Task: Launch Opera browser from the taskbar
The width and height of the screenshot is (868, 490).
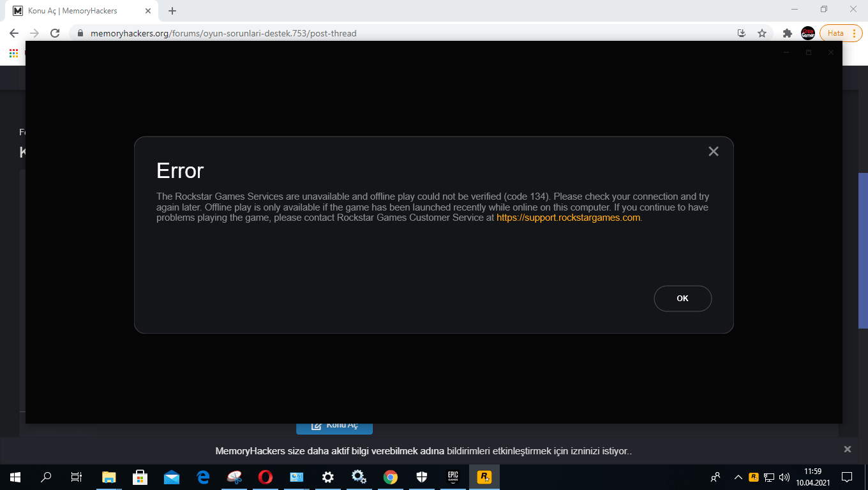Action: pyautogui.click(x=266, y=477)
